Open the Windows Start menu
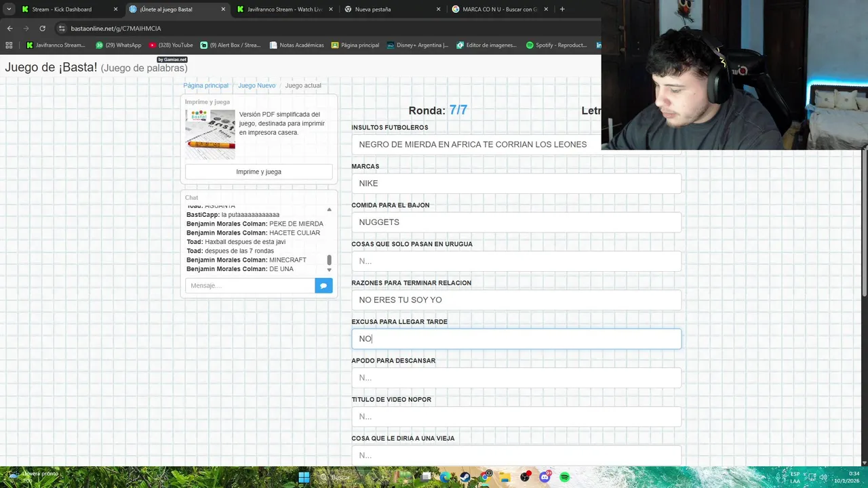Image resolution: width=868 pixels, height=488 pixels. point(304,477)
